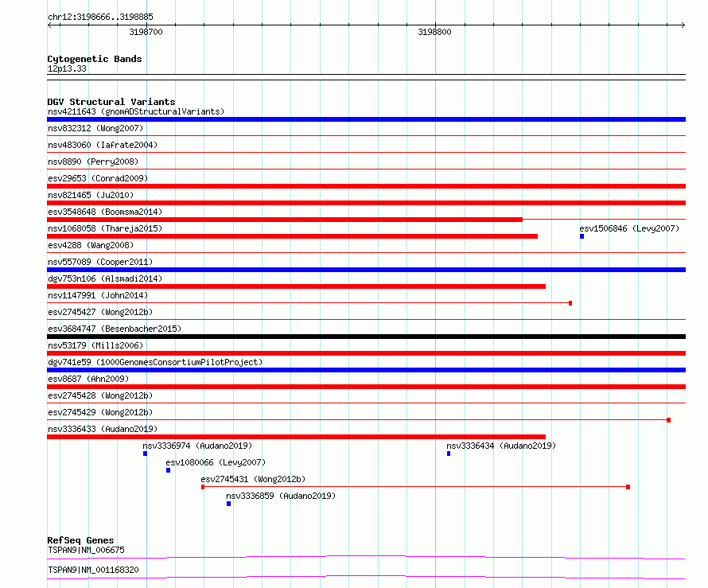Click the dgv753n106 (Alsmadi2014) label
This screenshot has width=708, height=588.
coord(105,278)
